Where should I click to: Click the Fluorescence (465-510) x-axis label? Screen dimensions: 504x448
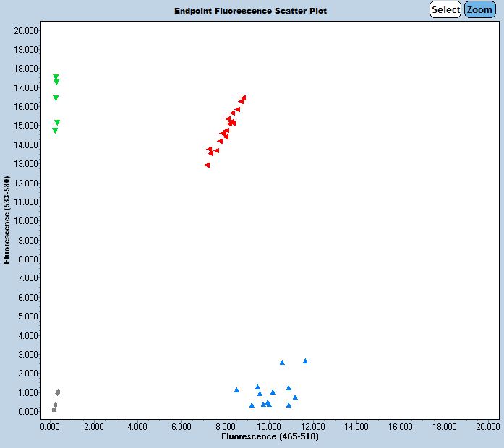(269, 437)
